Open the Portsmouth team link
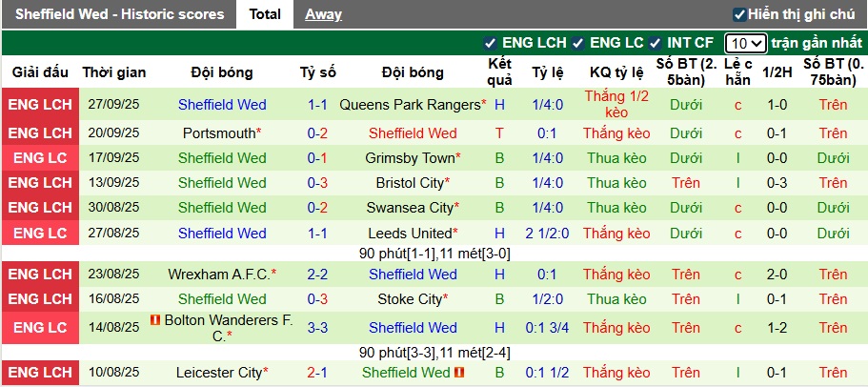Viewport: 868px width, 387px height. click(x=218, y=133)
